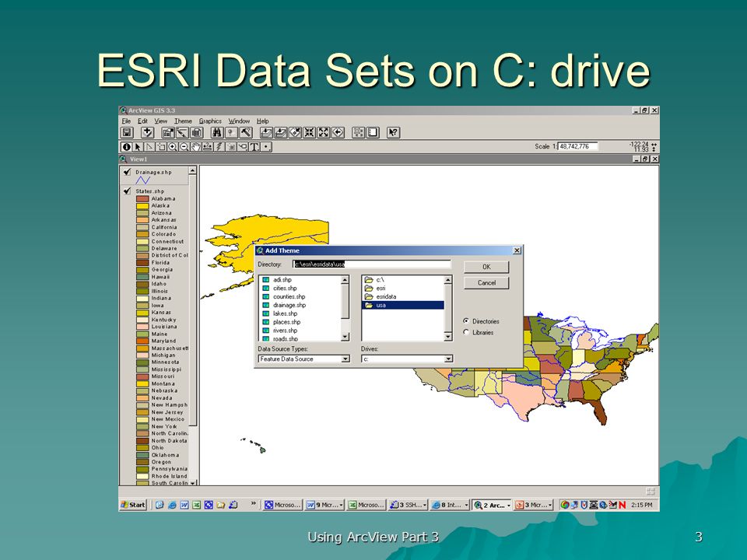
Task: Select cities.shp in file list
Action: 285,288
